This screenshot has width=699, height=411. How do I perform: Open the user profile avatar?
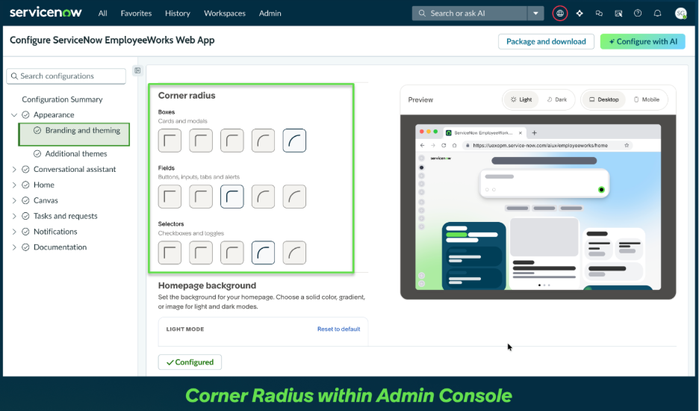tap(680, 13)
